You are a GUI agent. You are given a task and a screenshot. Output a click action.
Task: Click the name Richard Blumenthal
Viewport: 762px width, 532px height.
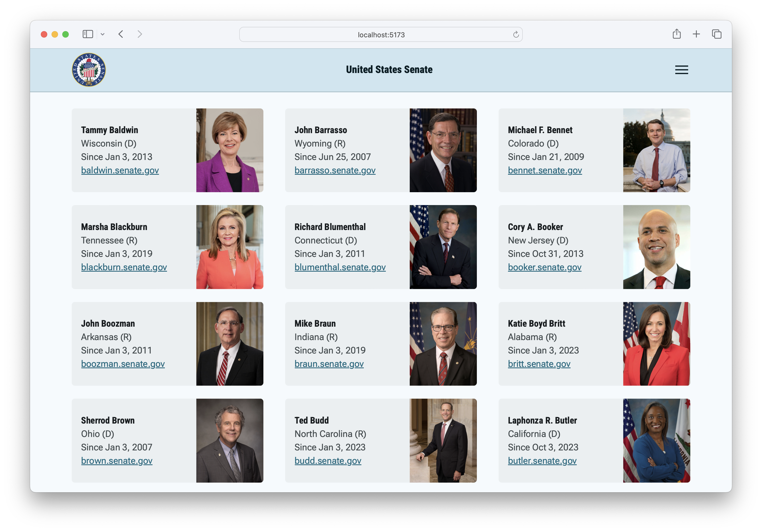click(x=330, y=227)
